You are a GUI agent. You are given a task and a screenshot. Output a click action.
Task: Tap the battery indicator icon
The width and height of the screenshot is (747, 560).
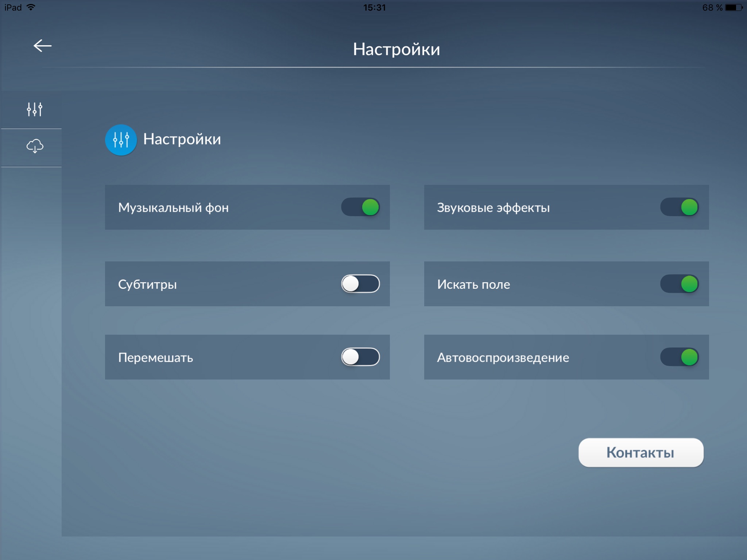733,7
